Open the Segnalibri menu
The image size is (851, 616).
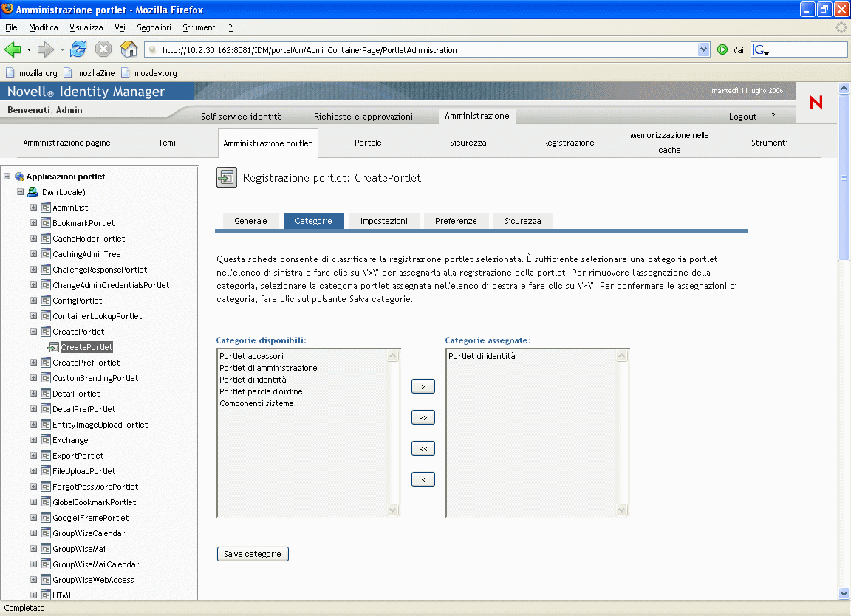click(x=154, y=27)
